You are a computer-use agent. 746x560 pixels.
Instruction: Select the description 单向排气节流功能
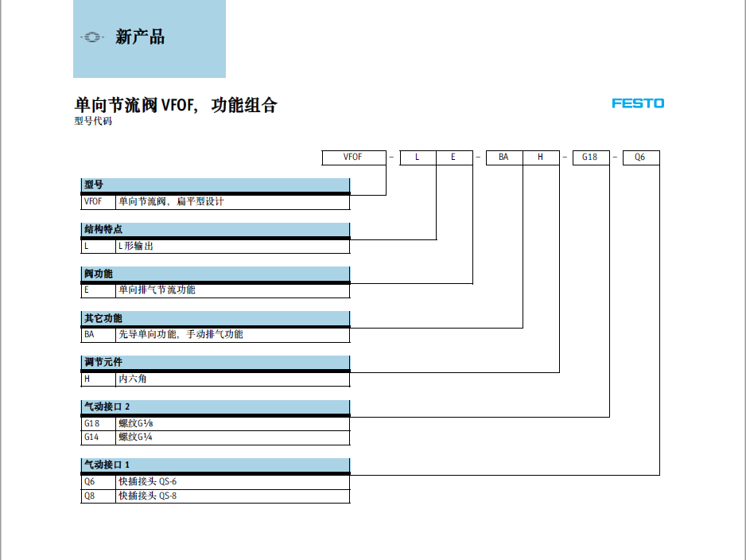point(157,290)
